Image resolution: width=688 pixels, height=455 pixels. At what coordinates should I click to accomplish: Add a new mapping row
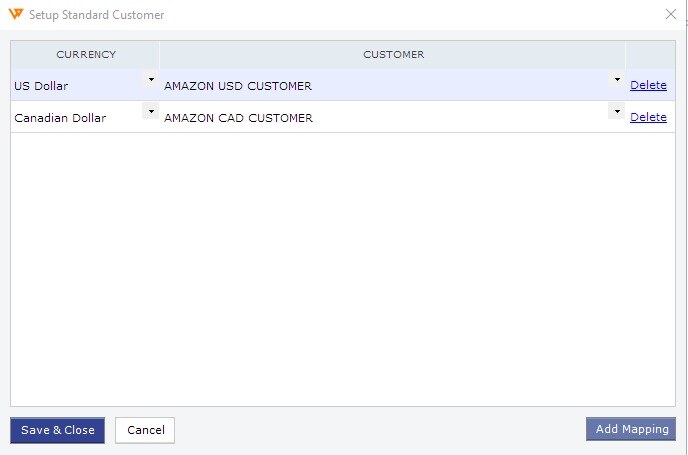[631, 429]
